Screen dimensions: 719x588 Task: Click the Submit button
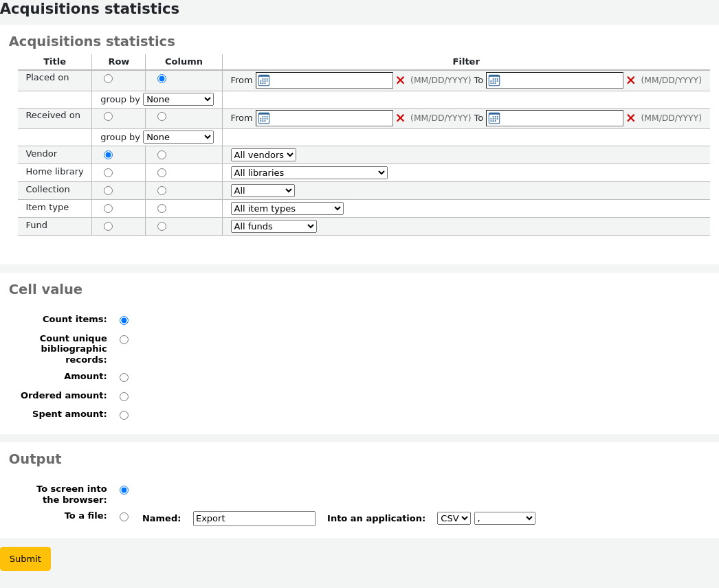(x=25, y=558)
